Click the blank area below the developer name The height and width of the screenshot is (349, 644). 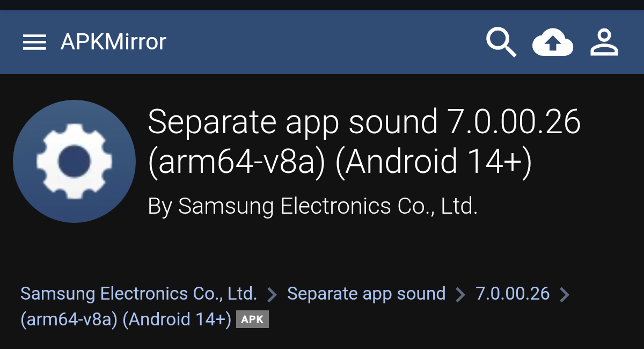(x=322, y=247)
